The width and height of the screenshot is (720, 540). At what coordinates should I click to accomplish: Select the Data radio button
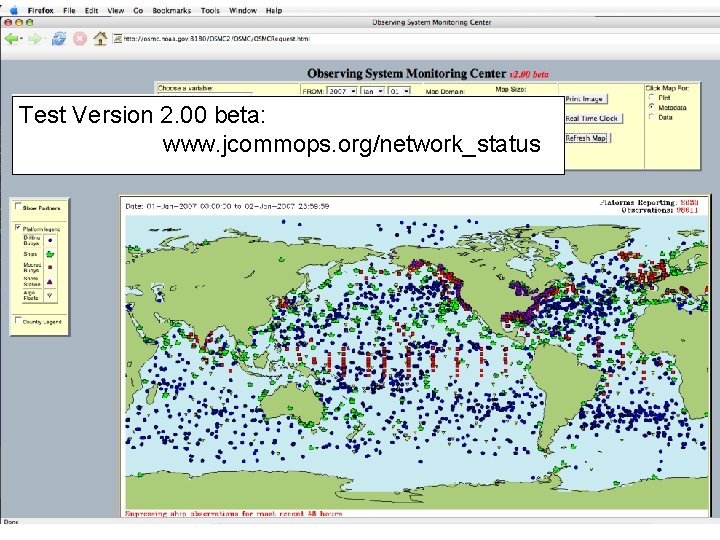652,117
